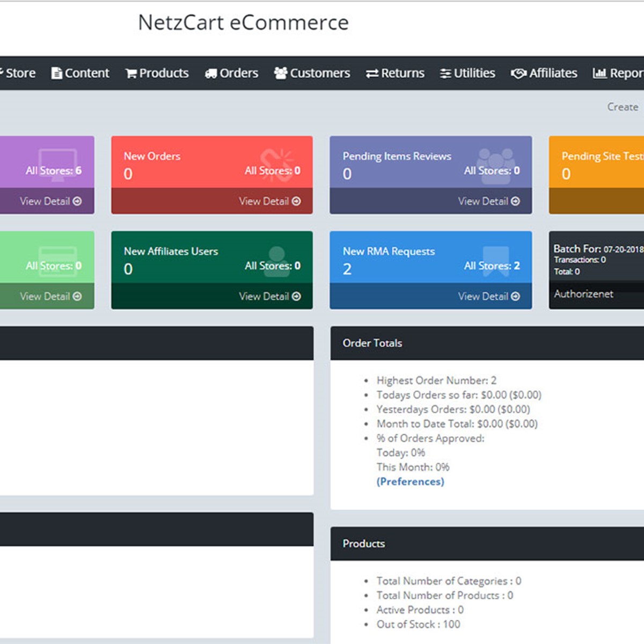644x644 pixels.
Task: View detail for New Affiliates Users
Action: point(269,296)
